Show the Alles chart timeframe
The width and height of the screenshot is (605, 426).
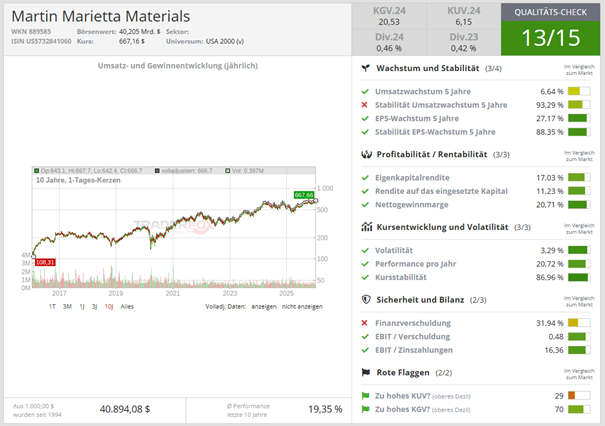(x=127, y=306)
